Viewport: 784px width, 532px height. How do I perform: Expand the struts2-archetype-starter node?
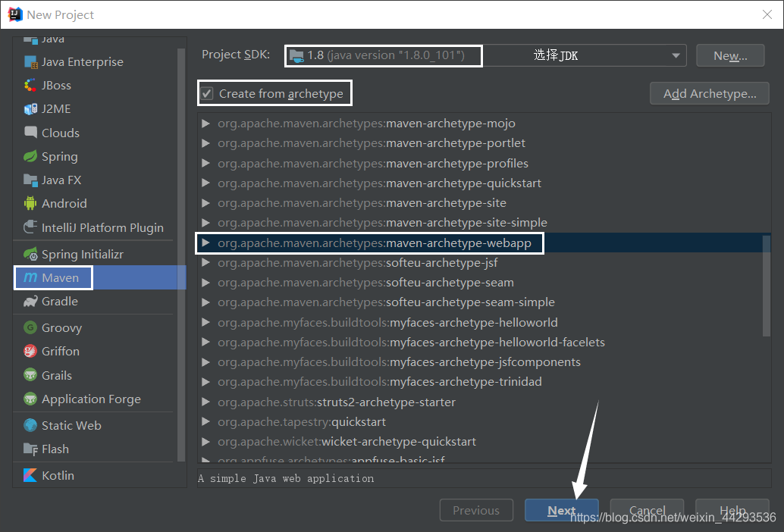click(205, 402)
